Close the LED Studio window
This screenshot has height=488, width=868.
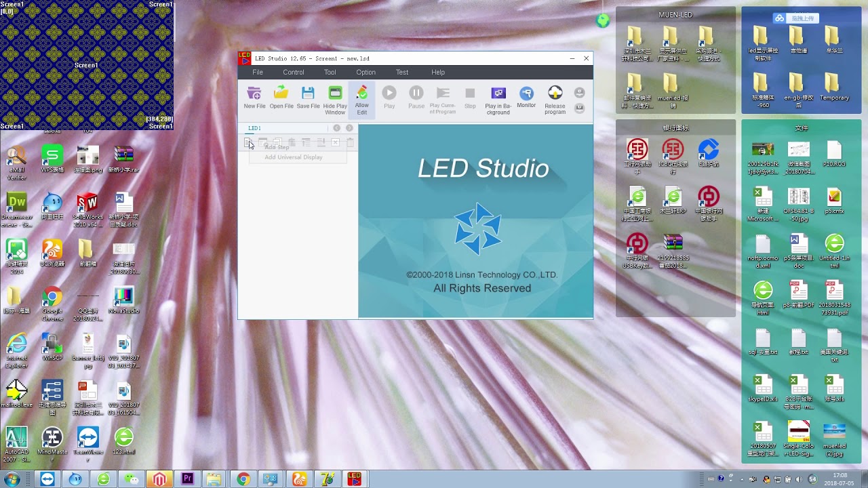coord(587,58)
